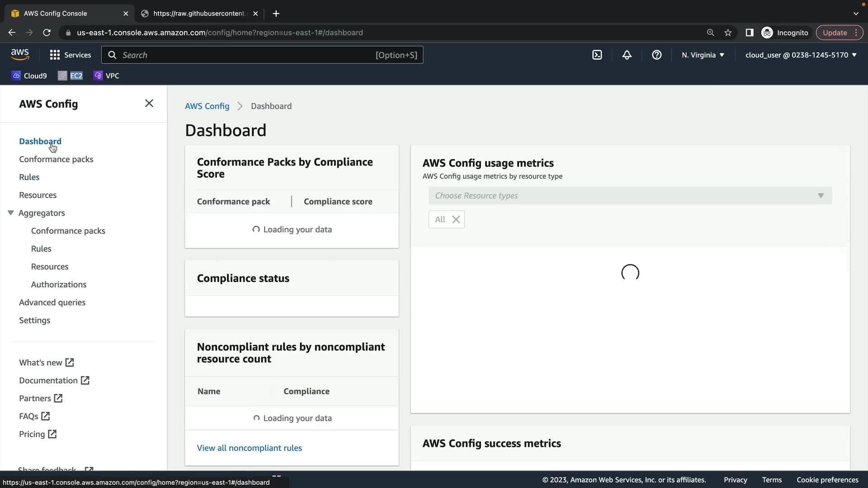Screen dimensions: 868x488
Task: Open AWS CloudShell terminal icon
Action: [597, 55]
